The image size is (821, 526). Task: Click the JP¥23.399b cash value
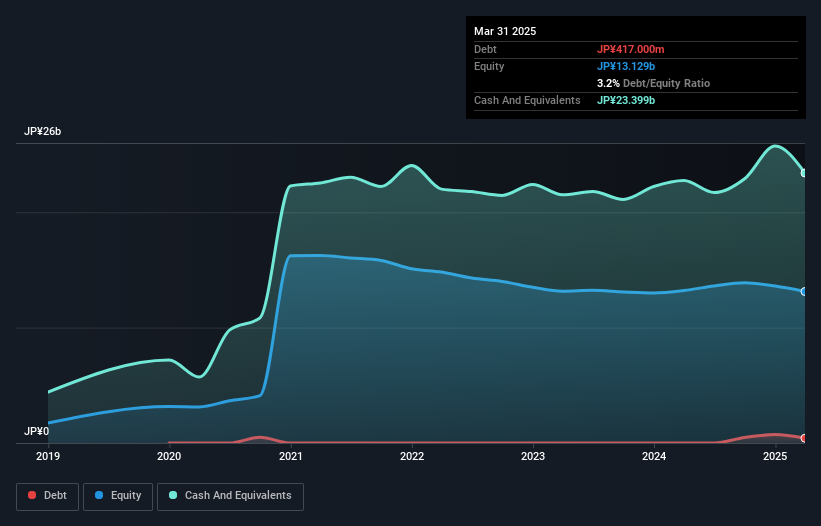[626, 100]
